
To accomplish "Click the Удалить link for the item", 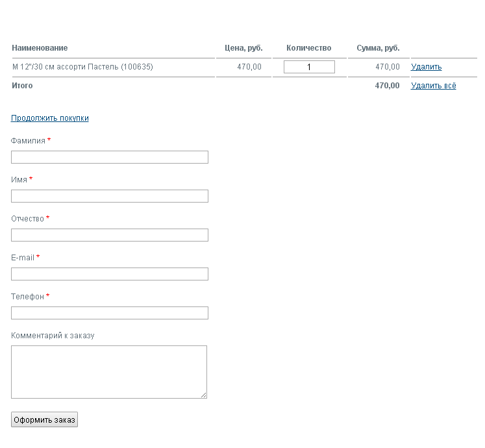I will pos(426,67).
